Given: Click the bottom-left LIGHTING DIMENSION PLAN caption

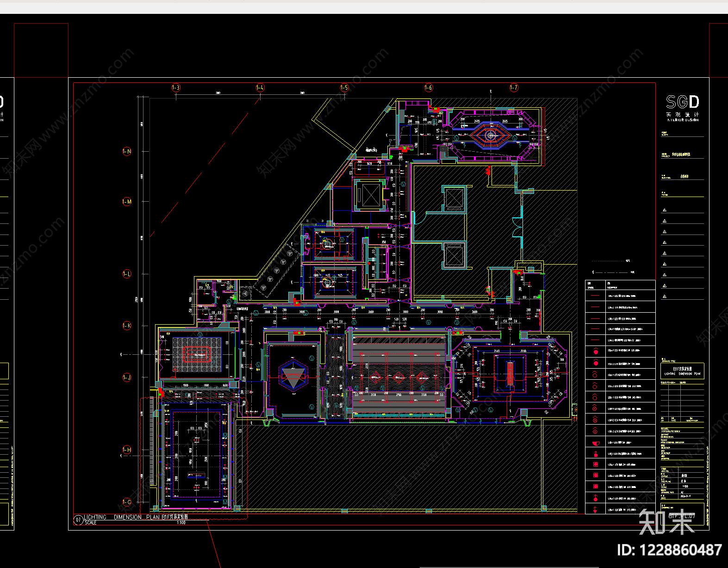Looking at the screenshot, I should (136, 517).
